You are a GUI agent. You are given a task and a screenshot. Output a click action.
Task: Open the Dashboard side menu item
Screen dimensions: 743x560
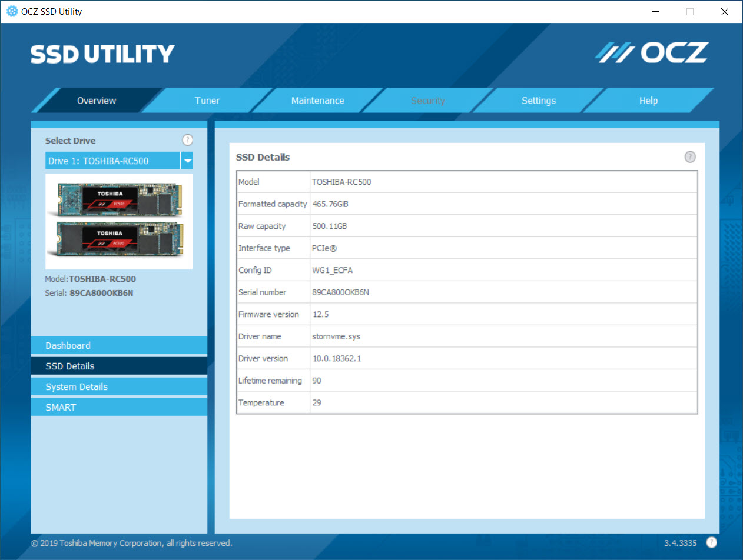tap(119, 345)
